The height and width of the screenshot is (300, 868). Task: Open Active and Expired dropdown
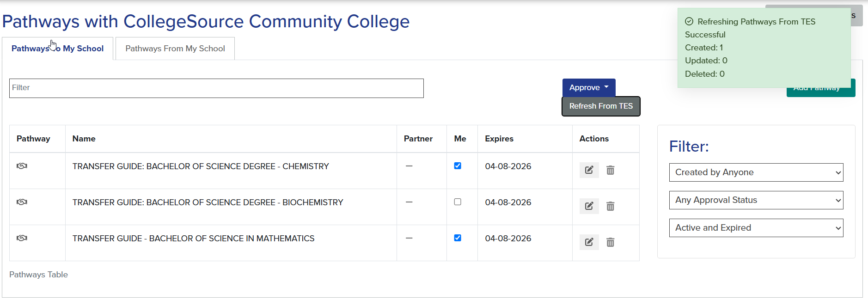(756, 228)
